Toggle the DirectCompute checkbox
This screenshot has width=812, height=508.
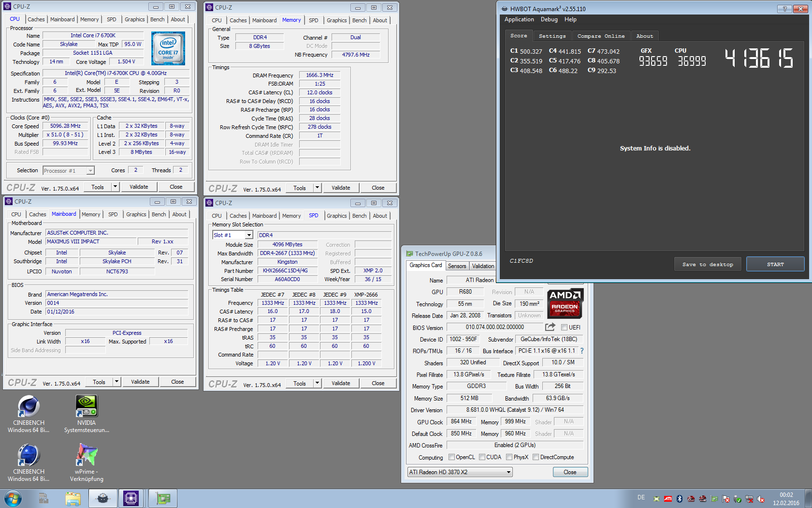tap(536, 457)
